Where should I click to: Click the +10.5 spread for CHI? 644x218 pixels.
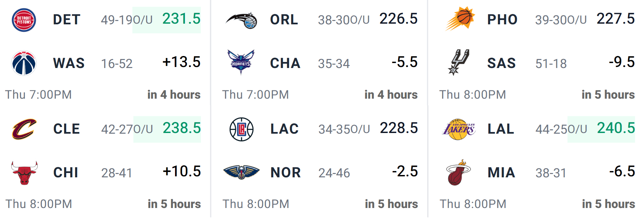(182, 172)
